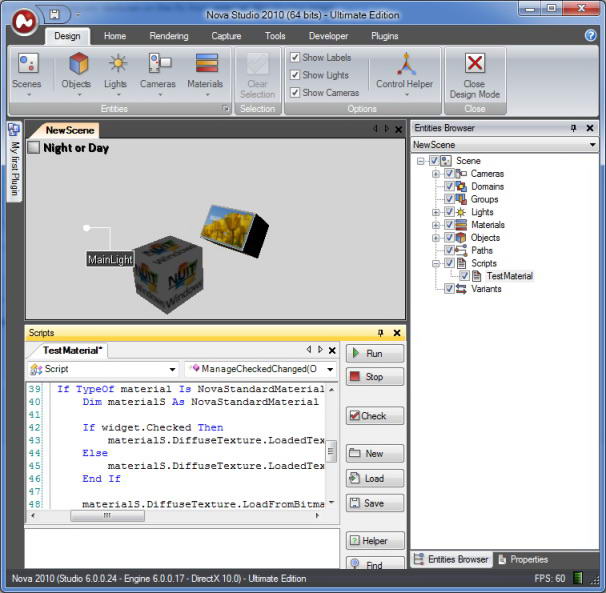Click the Save icon in quick access toolbar
Image resolution: width=606 pixels, height=593 pixels.
click(54, 15)
